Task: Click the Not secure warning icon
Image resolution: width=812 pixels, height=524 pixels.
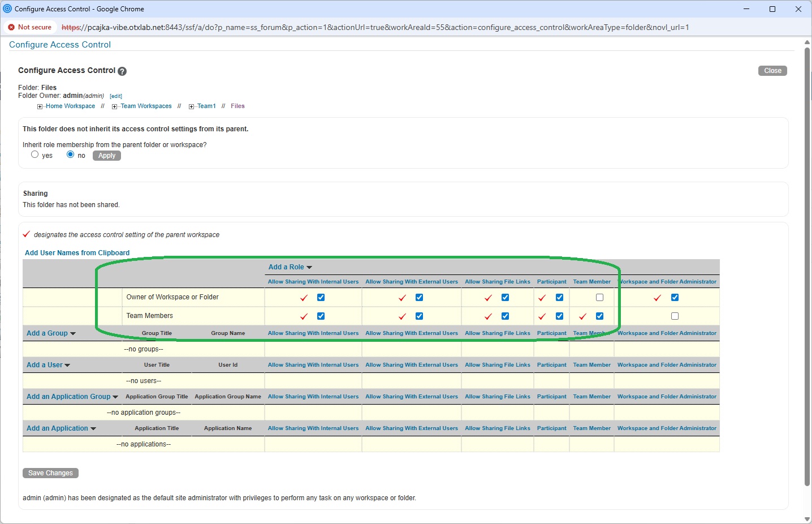Action: pos(11,27)
